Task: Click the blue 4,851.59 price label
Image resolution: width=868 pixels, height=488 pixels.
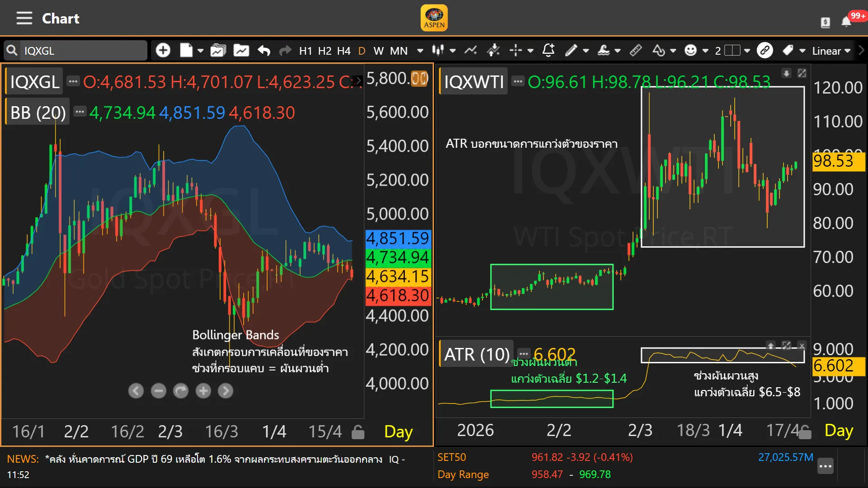Action: click(x=397, y=238)
